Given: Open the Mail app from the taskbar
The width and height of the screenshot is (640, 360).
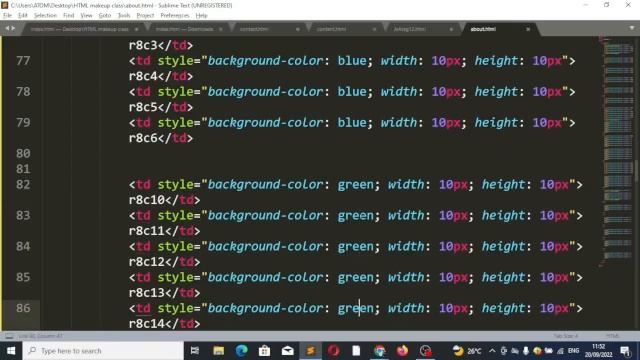Looking at the screenshot, I should coord(287,351).
